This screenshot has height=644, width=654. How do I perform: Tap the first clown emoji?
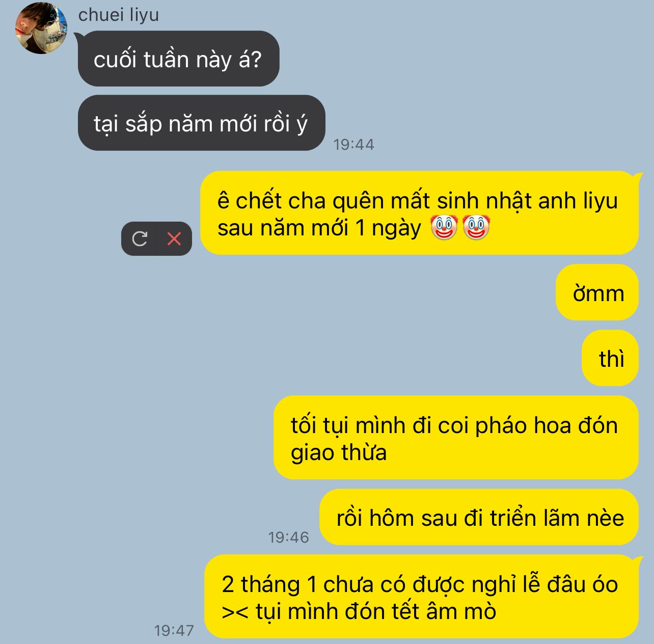pos(444,227)
